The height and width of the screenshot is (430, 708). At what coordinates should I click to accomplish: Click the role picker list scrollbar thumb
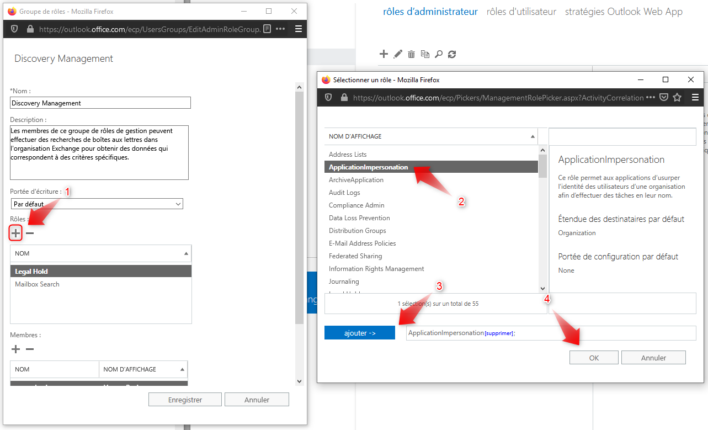(543, 166)
